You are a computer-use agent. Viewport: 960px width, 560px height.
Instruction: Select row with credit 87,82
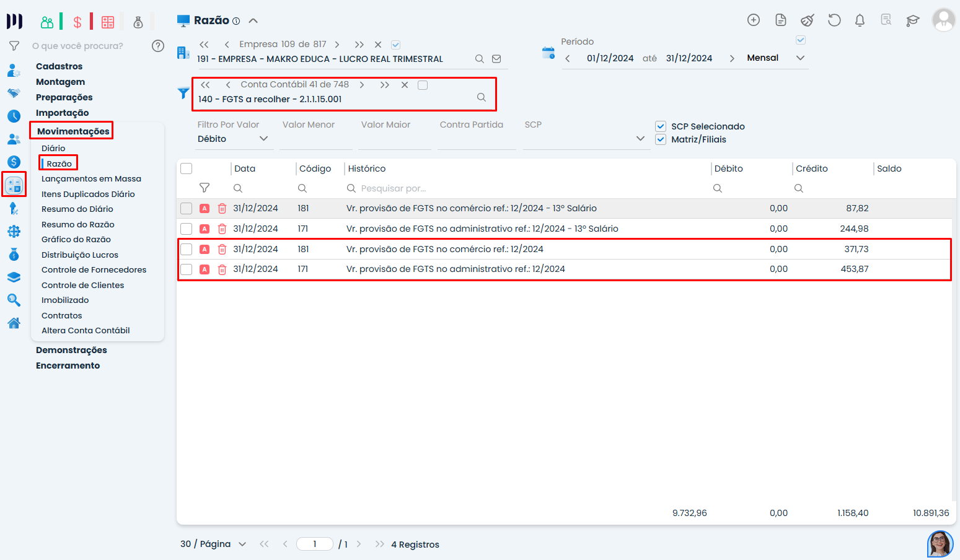pos(187,209)
